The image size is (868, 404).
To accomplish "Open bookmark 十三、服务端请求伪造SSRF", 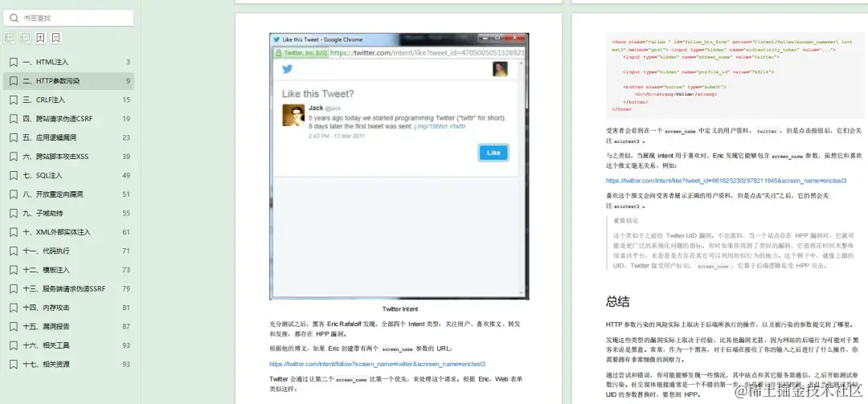I will tap(68, 288).
